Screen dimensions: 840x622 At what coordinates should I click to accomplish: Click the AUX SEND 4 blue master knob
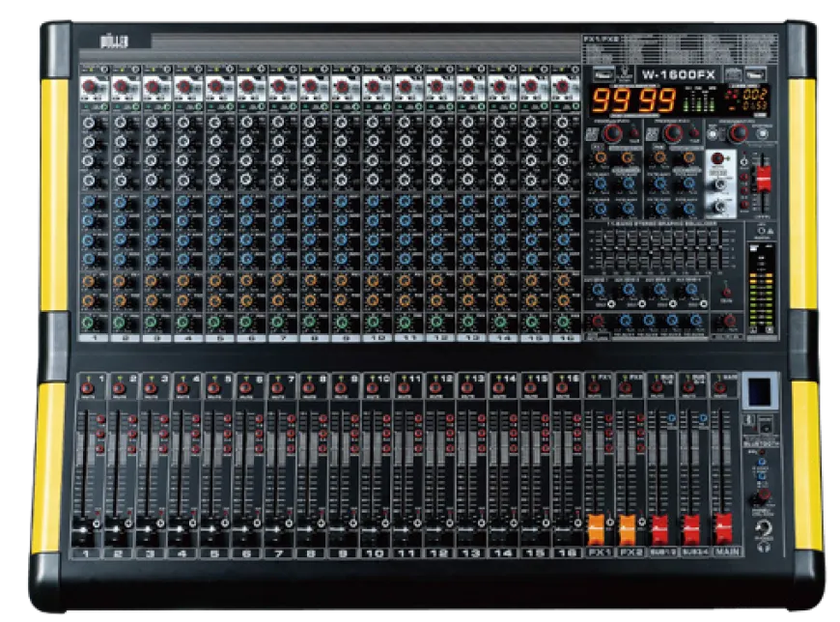click(x=691, y=291)
